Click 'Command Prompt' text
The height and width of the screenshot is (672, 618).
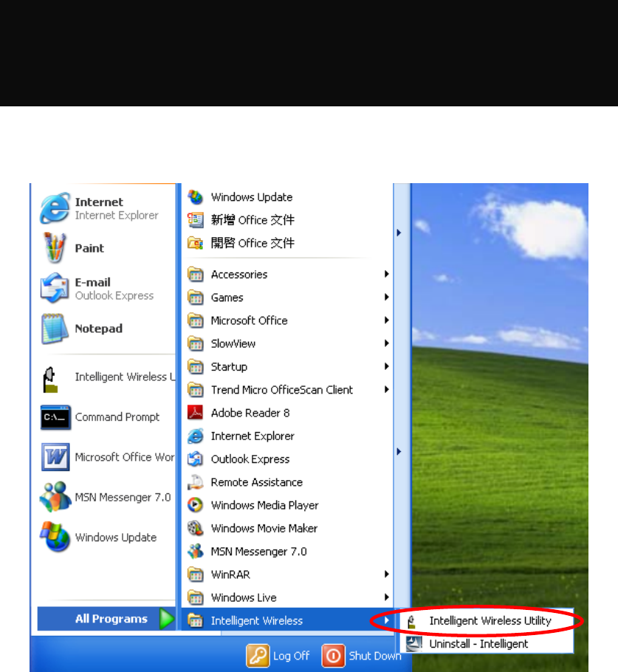click(117, 417)
